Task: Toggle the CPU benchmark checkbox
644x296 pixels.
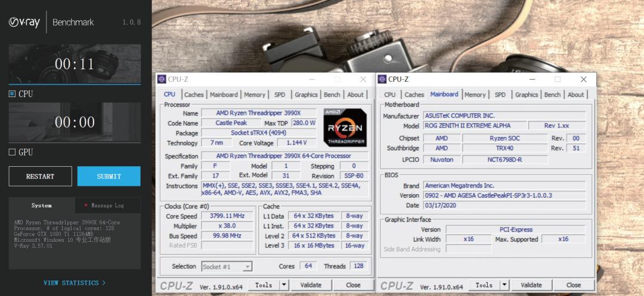Action: (x=12, y=94)
